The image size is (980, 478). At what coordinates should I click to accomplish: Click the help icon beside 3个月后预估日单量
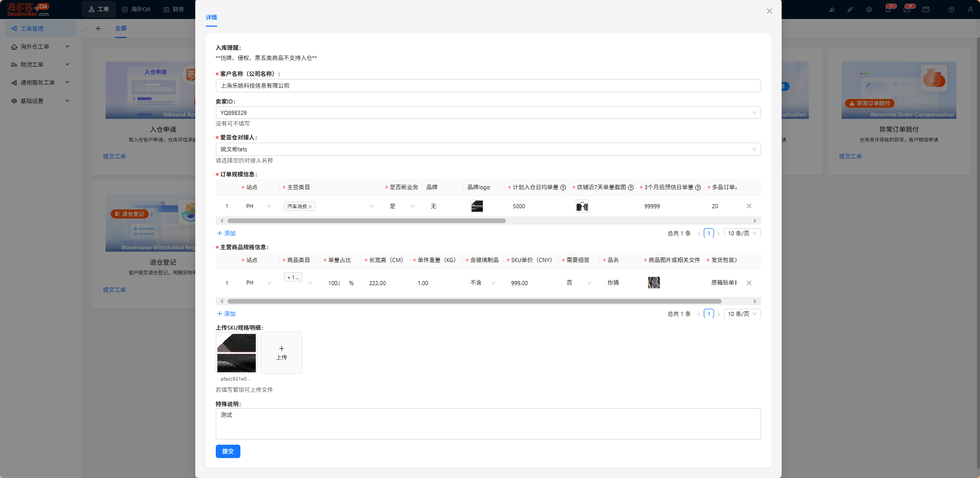698,188
